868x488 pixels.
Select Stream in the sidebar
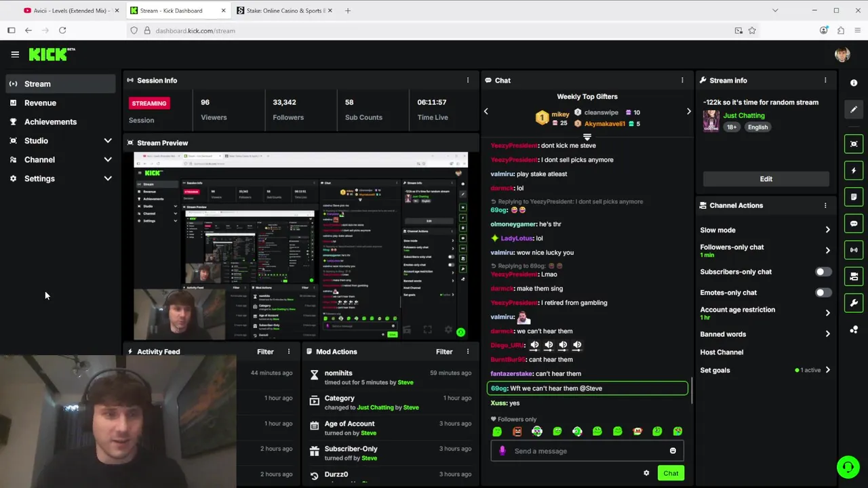click(x=60, y=83)
